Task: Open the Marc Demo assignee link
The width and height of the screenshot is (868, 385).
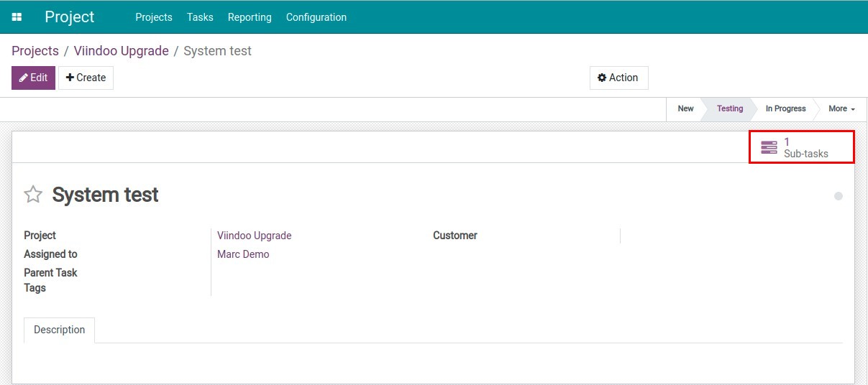Action: click(243, 254)
